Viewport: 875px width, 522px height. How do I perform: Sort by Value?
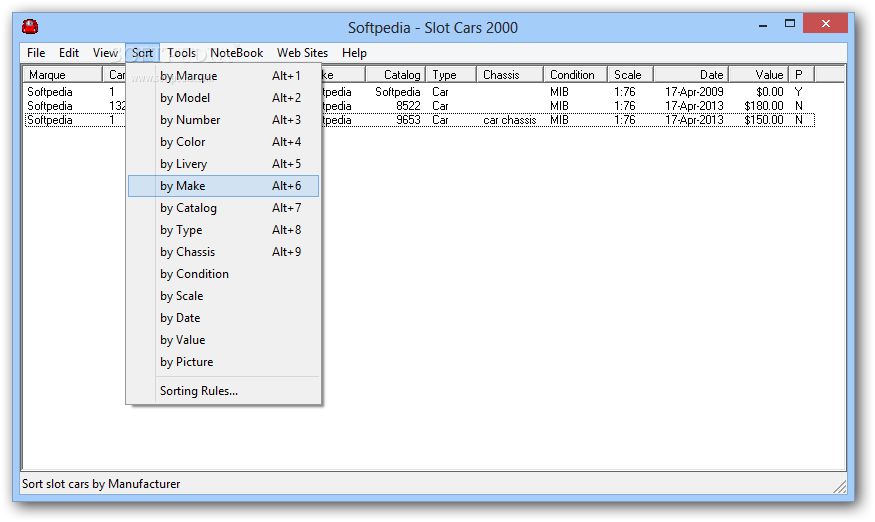[223, 340]
